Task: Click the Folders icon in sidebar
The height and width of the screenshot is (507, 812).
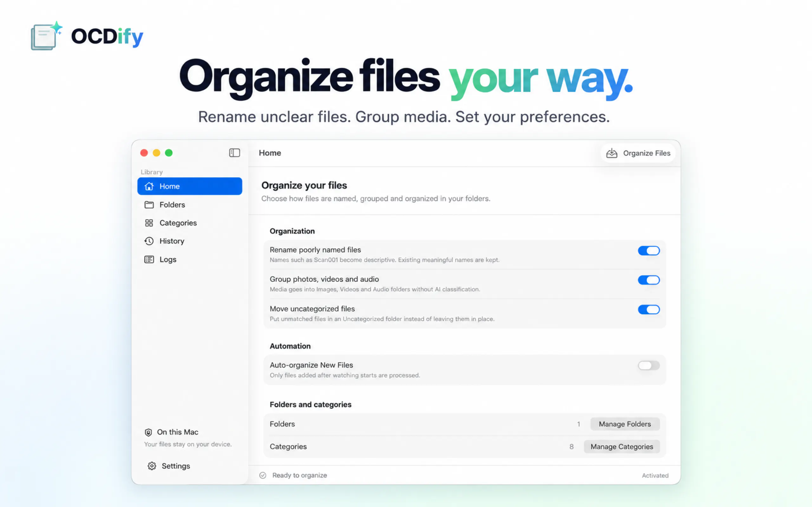Action: (x=149, y=205)
